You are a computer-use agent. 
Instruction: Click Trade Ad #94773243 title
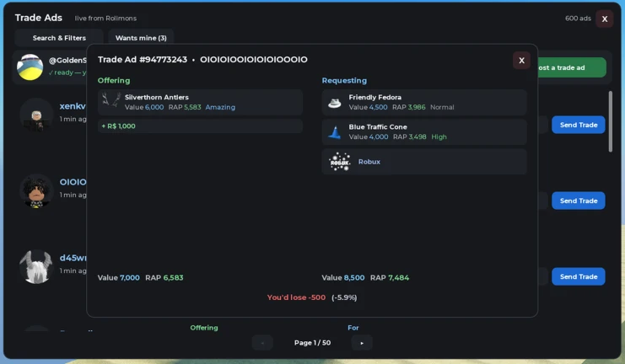click(143, 59)
